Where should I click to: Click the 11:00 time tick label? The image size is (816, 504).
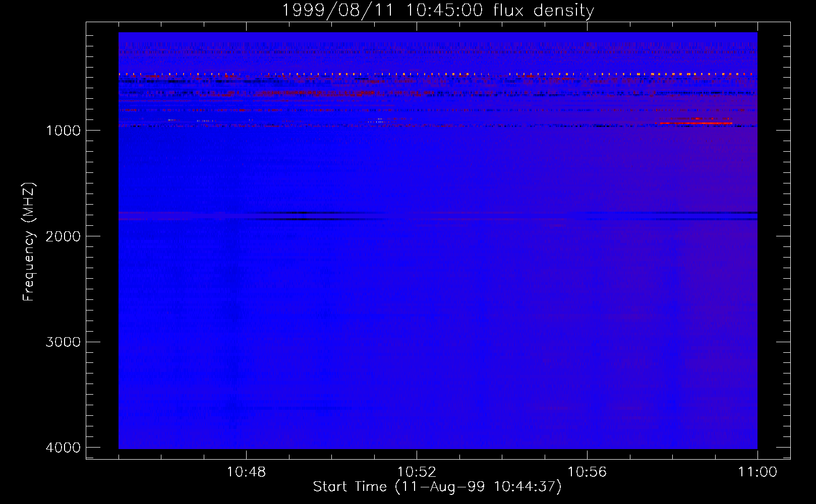[757, 472]
